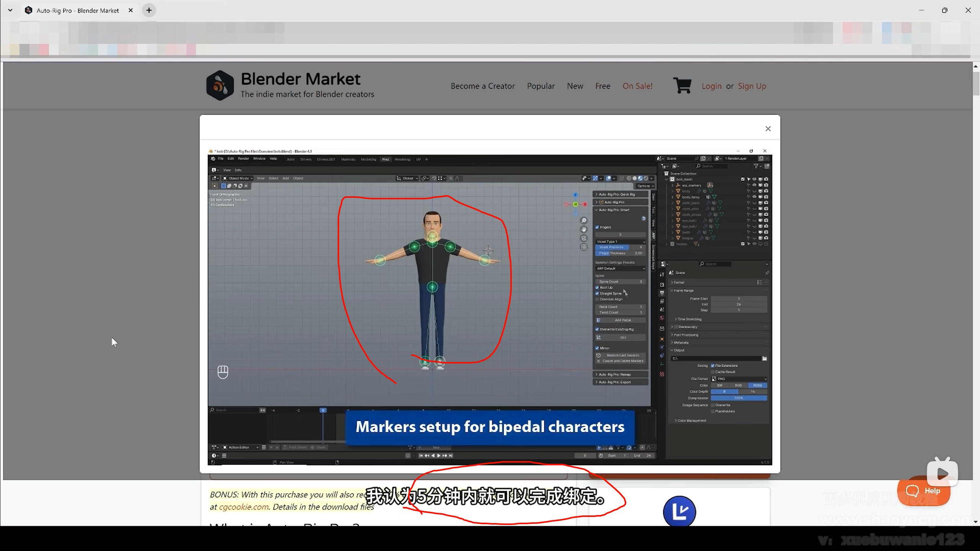Click the select box tool icon

point(215,186)
